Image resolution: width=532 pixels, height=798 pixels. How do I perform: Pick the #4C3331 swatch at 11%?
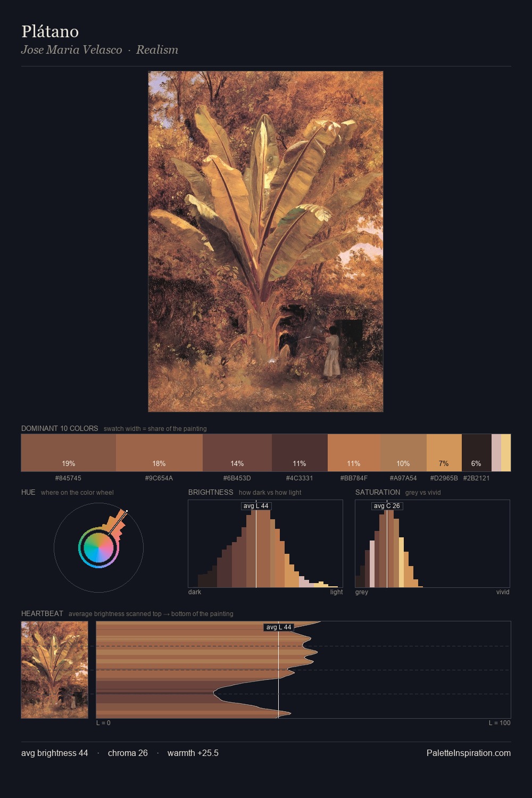(x=300, y=453)
